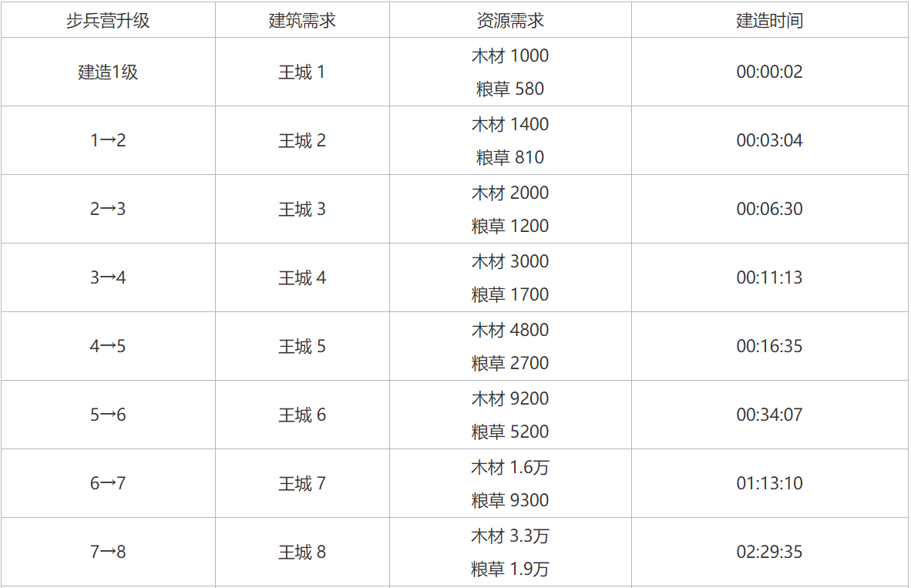The height and width of the screenshot is (588, 911).
Task: Select the 6→7 upgrade cell
Action: (x=108, y=484)
